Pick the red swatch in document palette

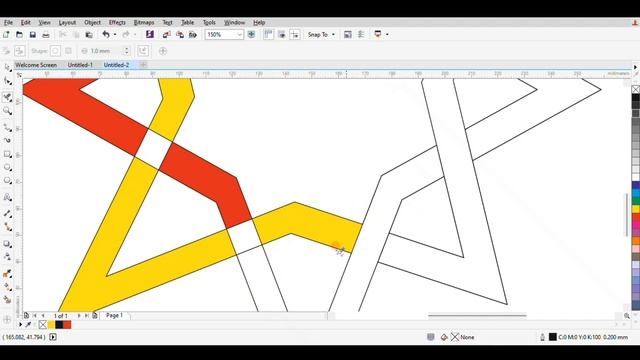67,325
